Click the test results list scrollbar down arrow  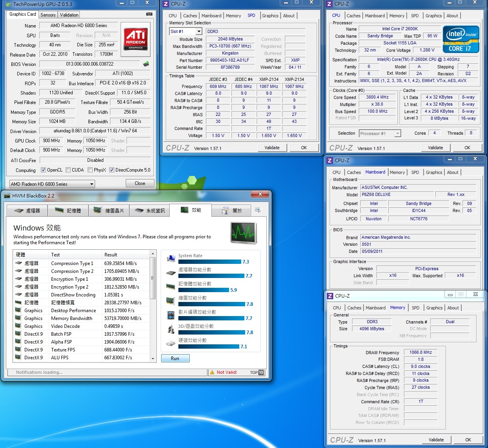(153, 358)
